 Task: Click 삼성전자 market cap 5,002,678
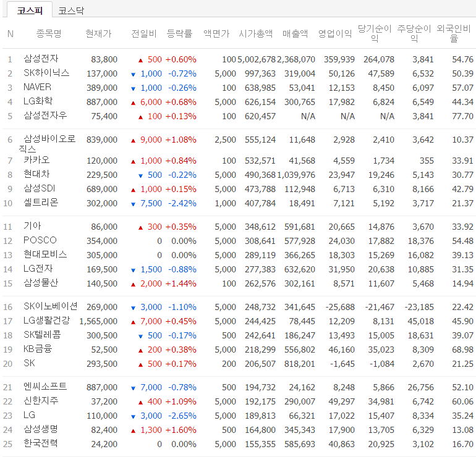coord(257,59)
